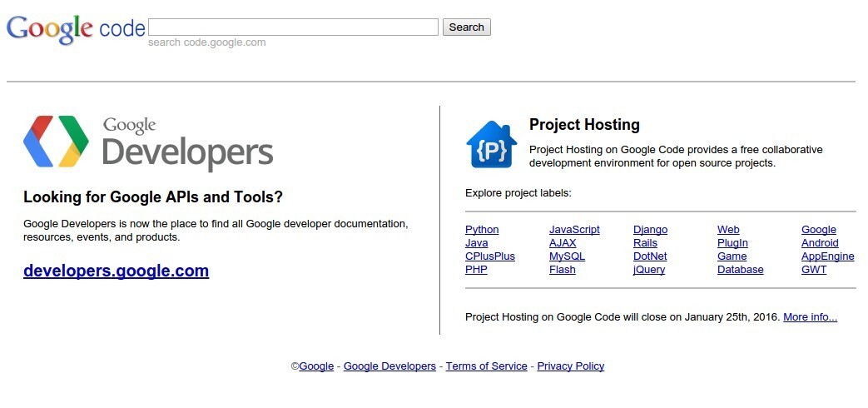Viewport: 868px width, 408px height.
Task: Open the Google project label
Action: (x=819, y=230)
